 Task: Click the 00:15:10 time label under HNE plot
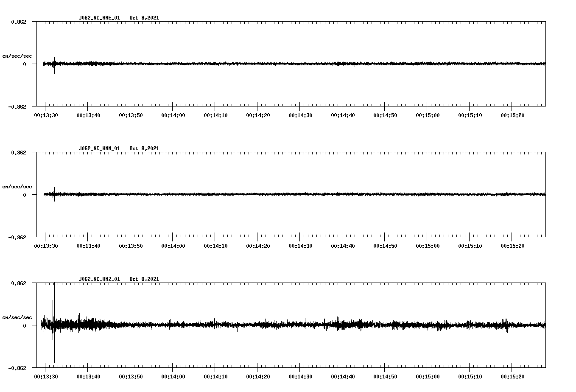click(470, 115)
